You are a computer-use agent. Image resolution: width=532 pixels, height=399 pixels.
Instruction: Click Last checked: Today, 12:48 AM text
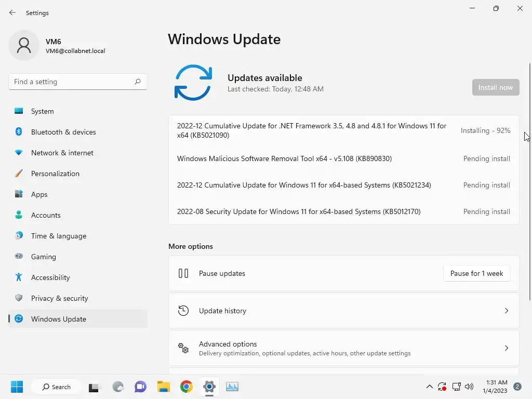[275, 89]
